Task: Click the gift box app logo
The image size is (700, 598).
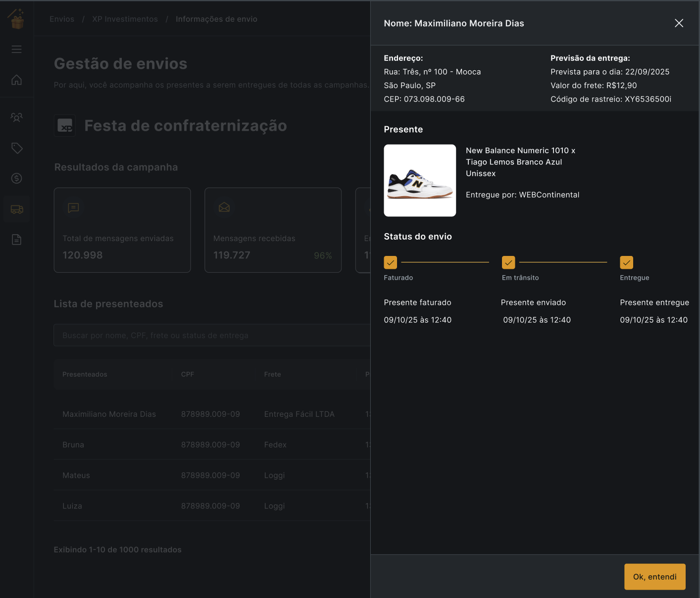Action: click(16, 19)
